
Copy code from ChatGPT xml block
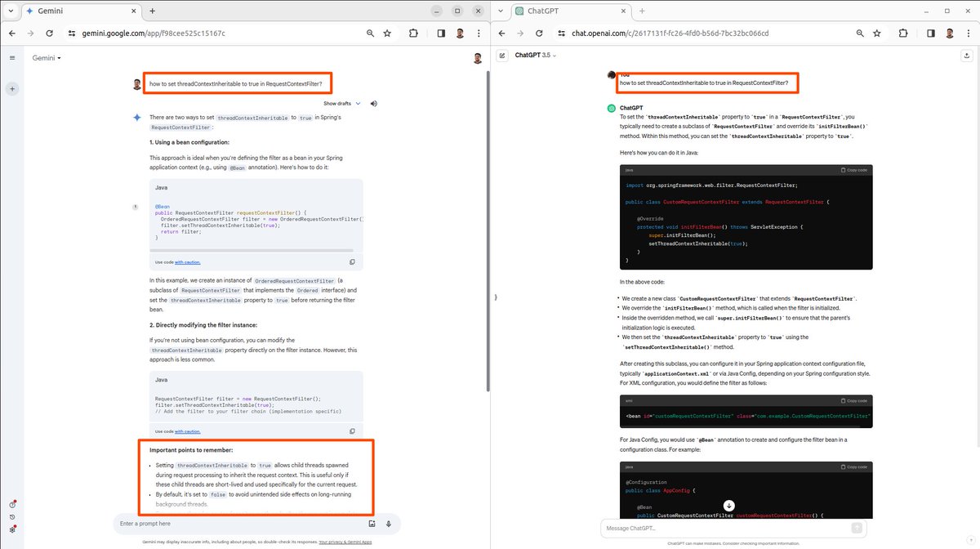853,401
